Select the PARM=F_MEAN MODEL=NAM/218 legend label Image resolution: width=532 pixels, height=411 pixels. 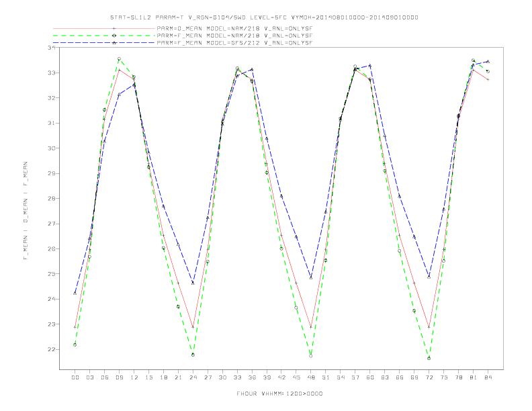tap(234, 36)
